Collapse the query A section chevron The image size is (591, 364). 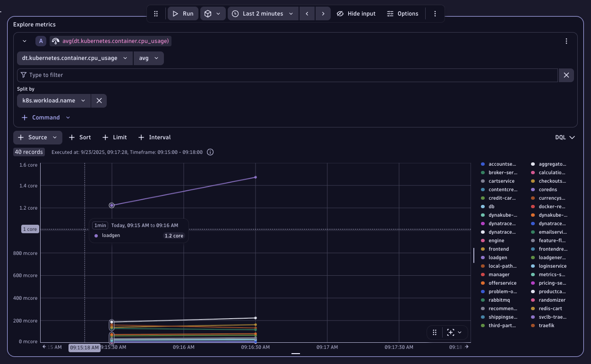25,41
